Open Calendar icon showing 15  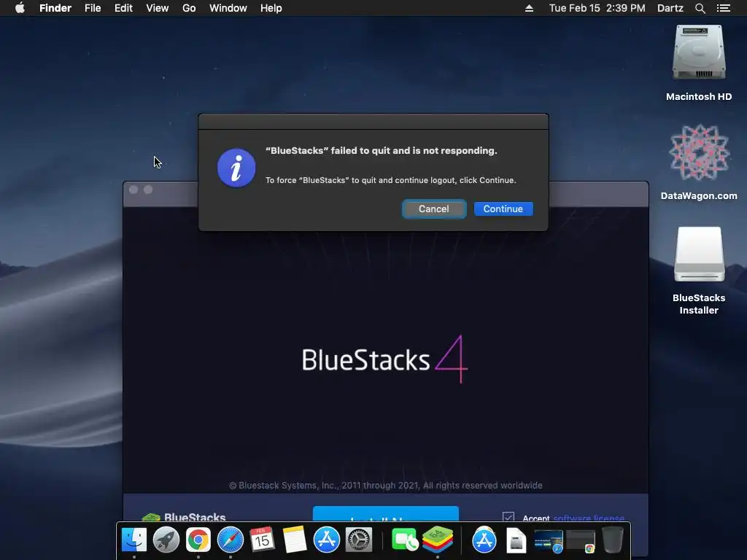click(x=262, y=540)
